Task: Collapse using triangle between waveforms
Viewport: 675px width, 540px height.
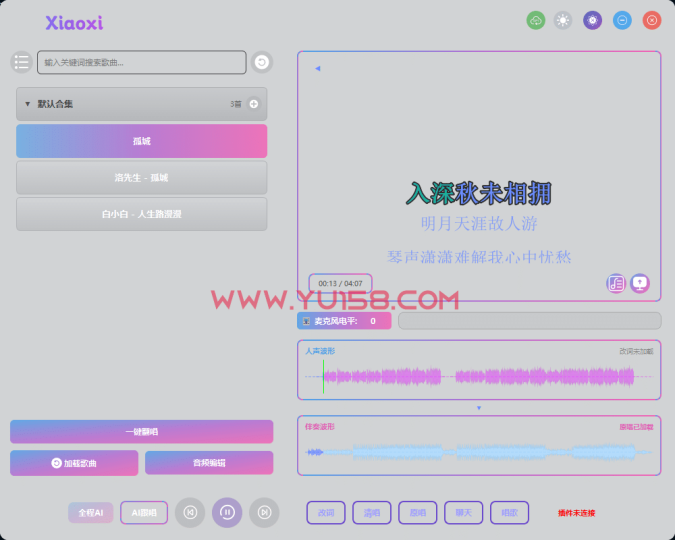Action: (479, 408)
